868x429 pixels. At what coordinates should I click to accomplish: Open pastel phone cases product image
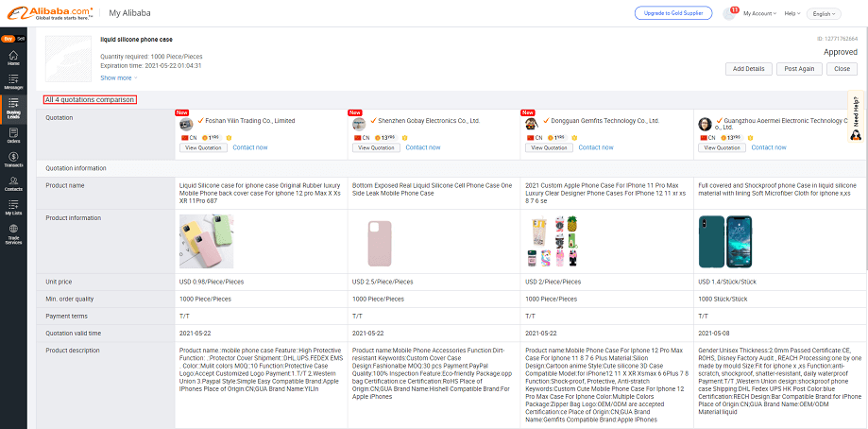207,241
